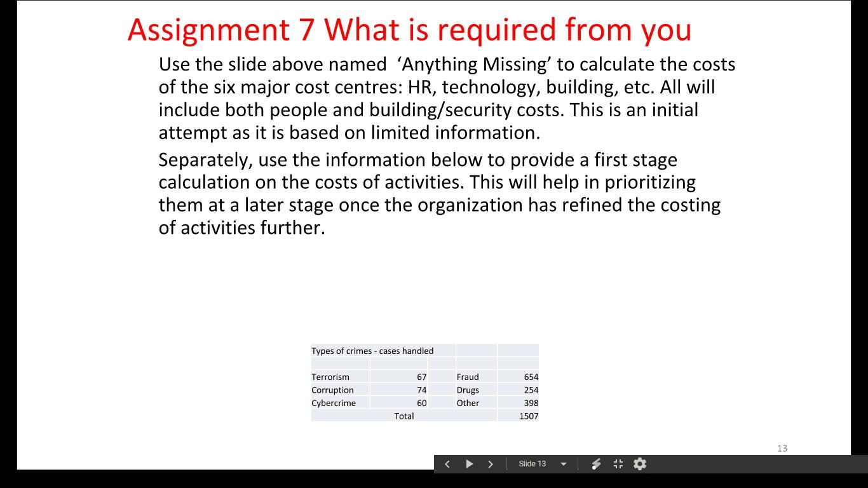Toggle out of presentation full screen
This screenshot has width=868, height=488.
[x=618, y=464]
